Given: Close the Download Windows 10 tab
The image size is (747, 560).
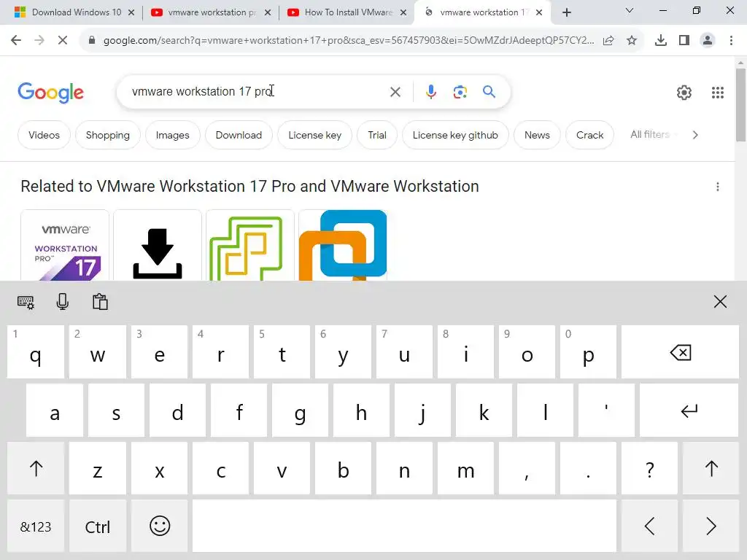Looking at the screenshot, I should pyautogui.click(x=131, y=13).
